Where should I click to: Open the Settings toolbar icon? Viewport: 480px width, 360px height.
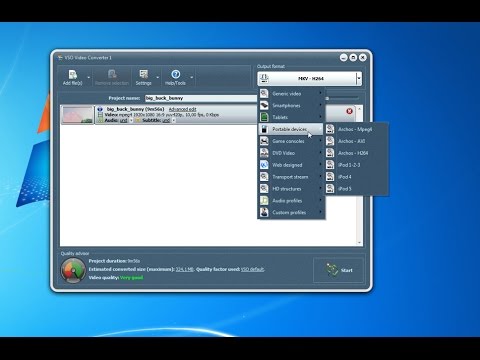144,74
